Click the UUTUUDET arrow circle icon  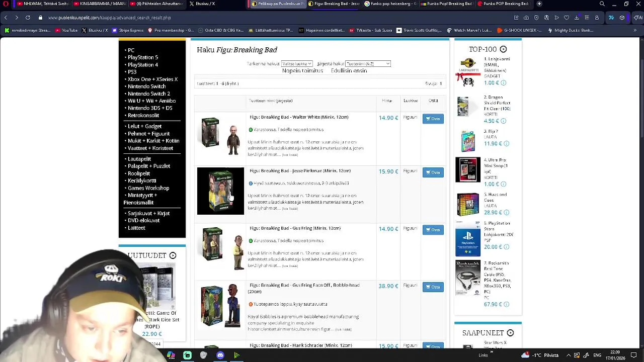coord(173,255)
